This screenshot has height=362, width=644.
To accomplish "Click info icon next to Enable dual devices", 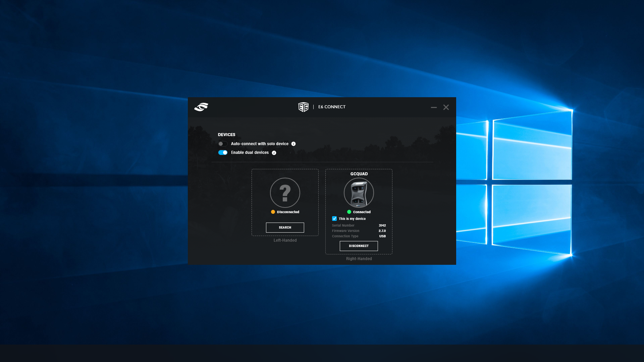I will pyautogui.click(x=274, y=153).
